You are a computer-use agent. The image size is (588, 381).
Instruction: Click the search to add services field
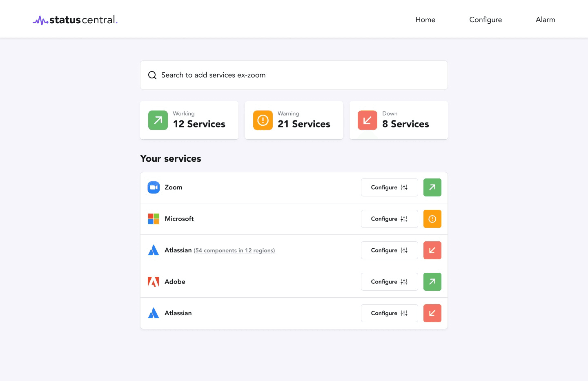pos(294,75)
